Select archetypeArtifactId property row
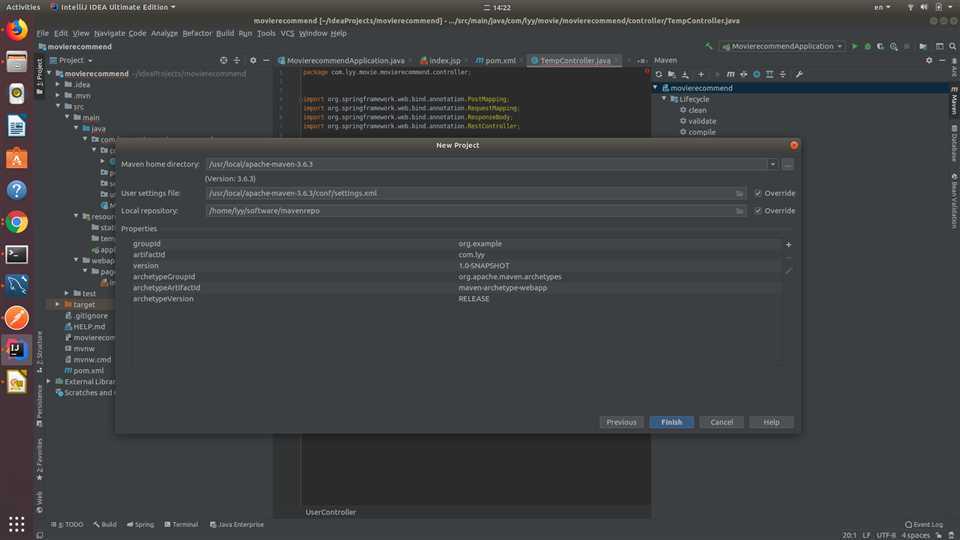The width and height of the screenshot is (960, 540). [x=456, y=288]
